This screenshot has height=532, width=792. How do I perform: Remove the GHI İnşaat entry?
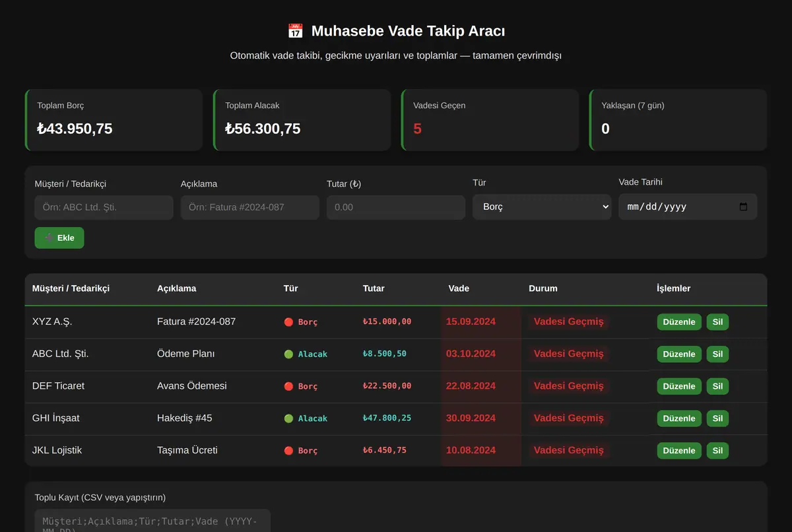coord(717,418)
